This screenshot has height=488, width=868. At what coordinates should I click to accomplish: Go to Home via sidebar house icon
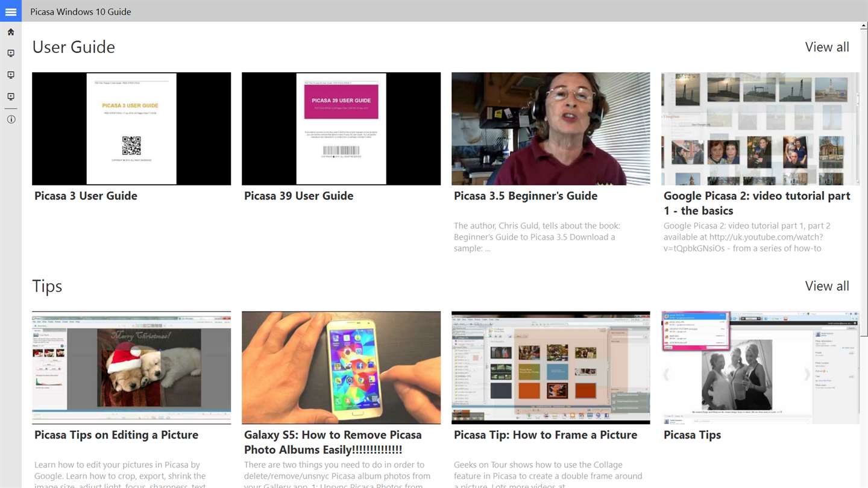11,32
